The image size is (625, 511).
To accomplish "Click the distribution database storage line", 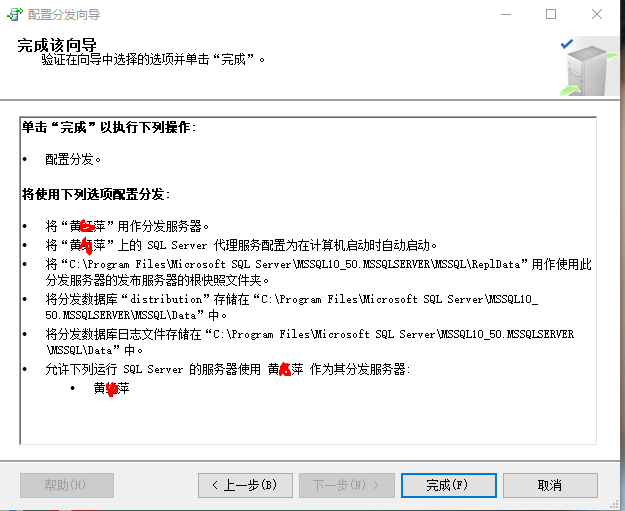I will click(291, 307).
